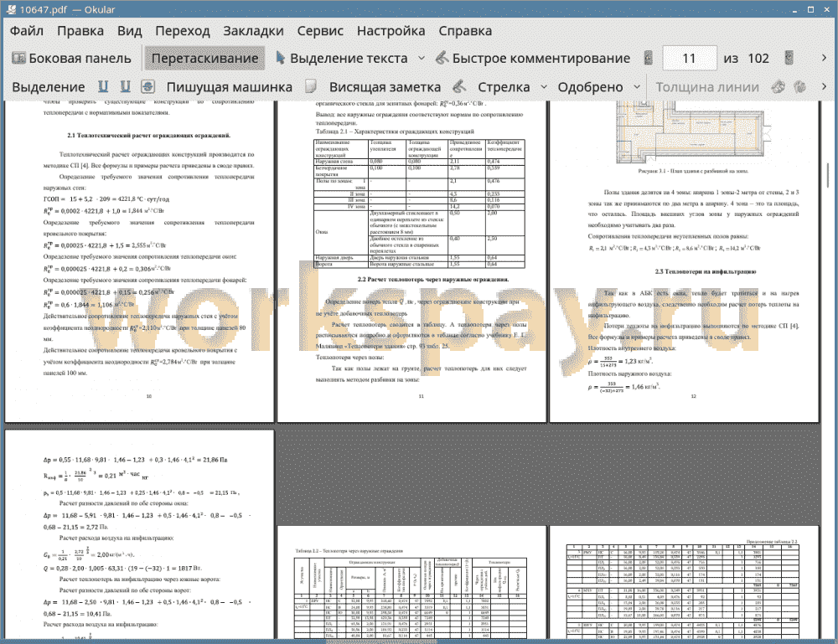Toggle the Боковая панель sidebar button
This screenshot has width=838, height=644.
pos(71,59)
